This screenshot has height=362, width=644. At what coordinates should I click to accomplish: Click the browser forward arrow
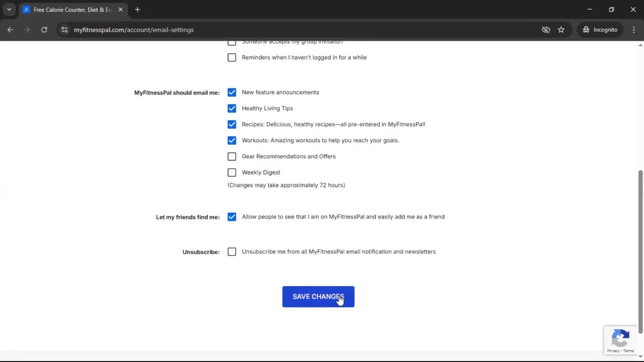[27, 30]
